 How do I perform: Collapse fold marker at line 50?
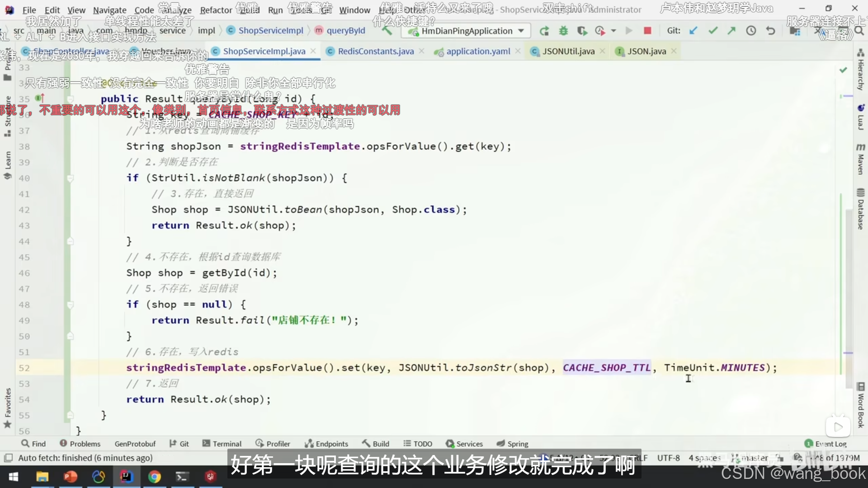click(x=71, y=336)
